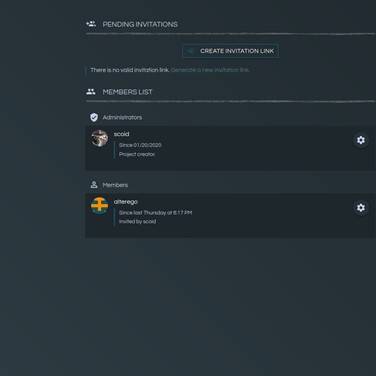The height and width of the screenshot is (376, 376).
Task: Click Since last Thursday at 8:17 PM
Action: coord(155,213)
